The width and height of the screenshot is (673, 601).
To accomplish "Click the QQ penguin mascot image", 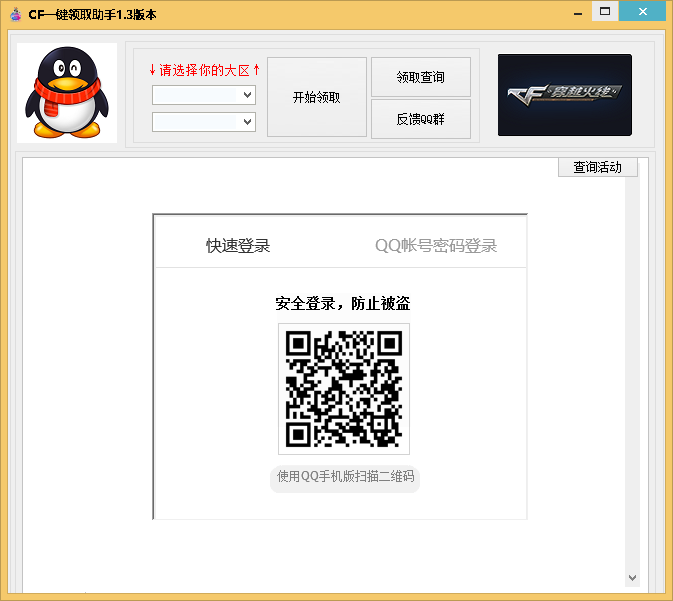I will point(67,93).
